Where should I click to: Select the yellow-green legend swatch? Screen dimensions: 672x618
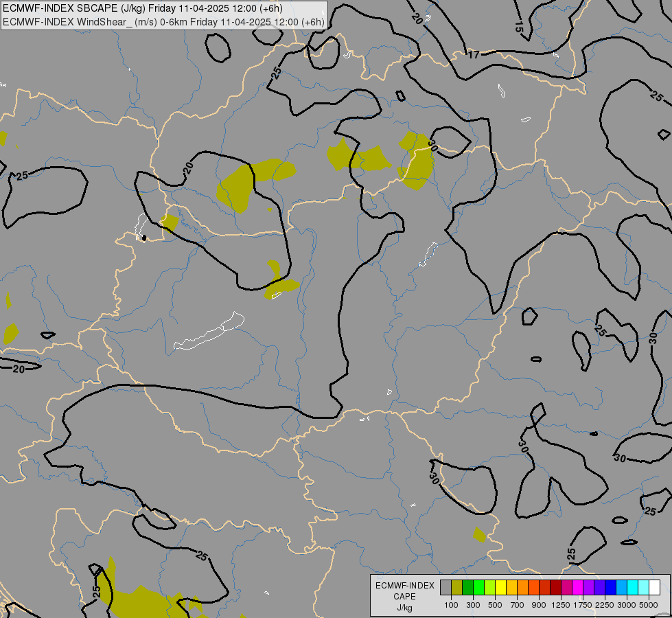coord(490,588)
